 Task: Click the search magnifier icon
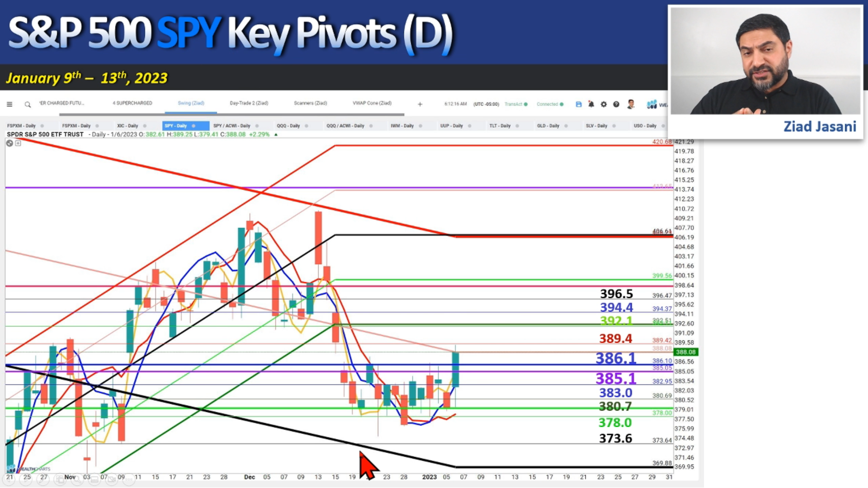pyautogui.click(x=28, y=105)
